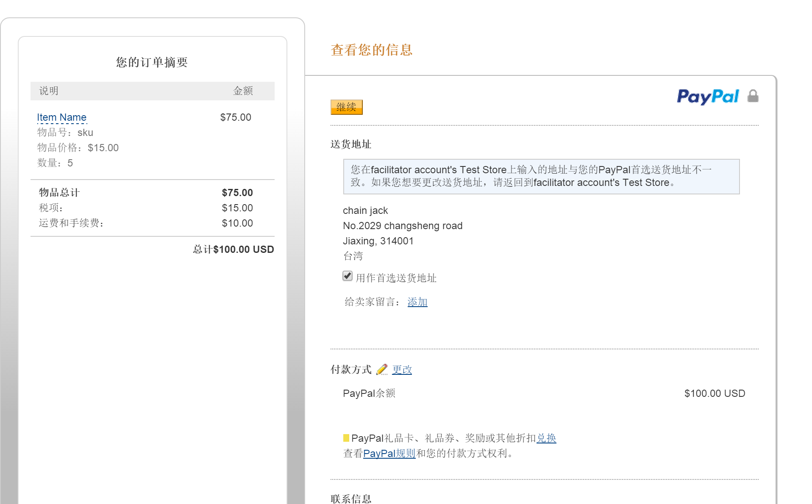Click the shipping fee $10.00
812x504 pixels.
pyautogui.click(x=237, y=223)
